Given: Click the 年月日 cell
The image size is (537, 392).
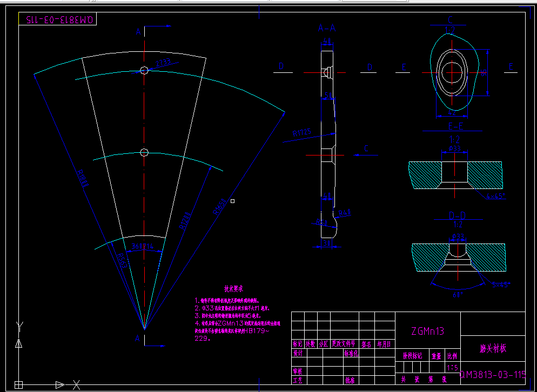Looking at the screenshot, I should pyautogui.click(x=384, y=344).
